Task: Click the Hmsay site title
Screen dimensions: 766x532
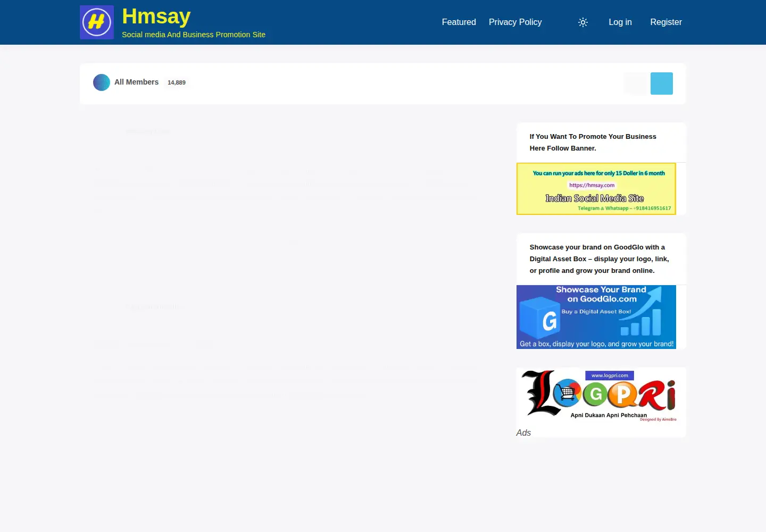Action: point(156,16)
